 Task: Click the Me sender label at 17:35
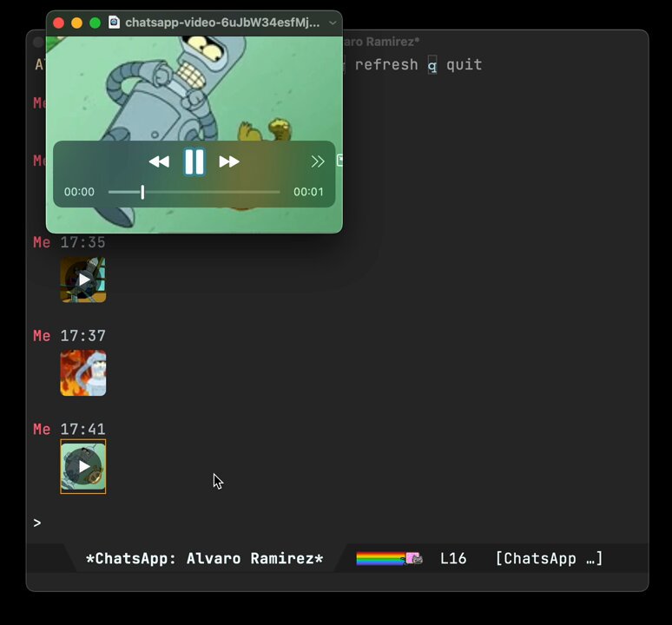tap(42, 242)
